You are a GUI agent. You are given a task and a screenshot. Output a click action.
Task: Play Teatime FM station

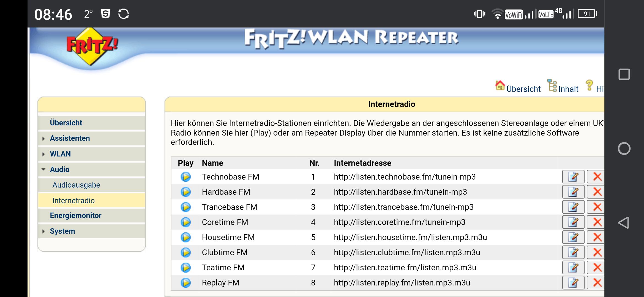pos(186,268)
